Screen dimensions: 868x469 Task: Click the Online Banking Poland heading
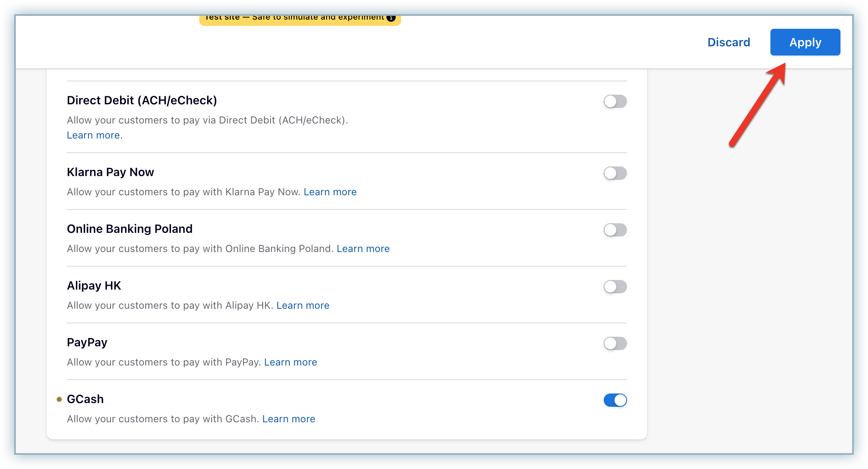(130, 229)
